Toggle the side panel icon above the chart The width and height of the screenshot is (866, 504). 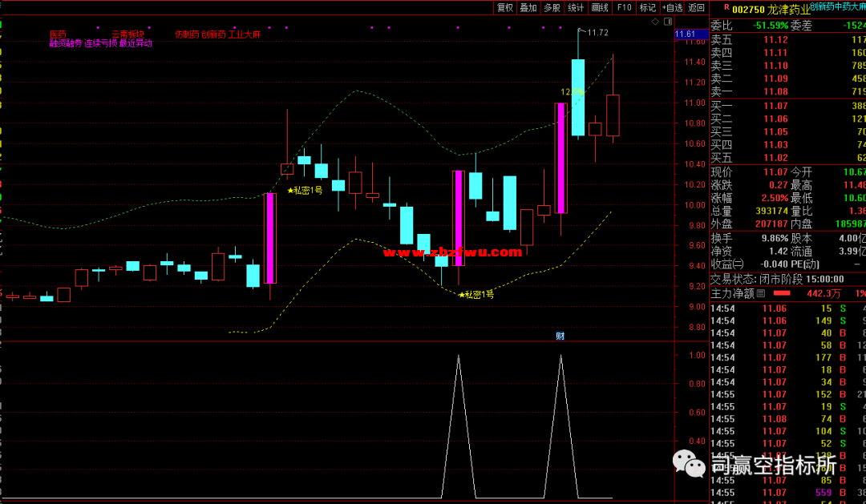(668, 22)
